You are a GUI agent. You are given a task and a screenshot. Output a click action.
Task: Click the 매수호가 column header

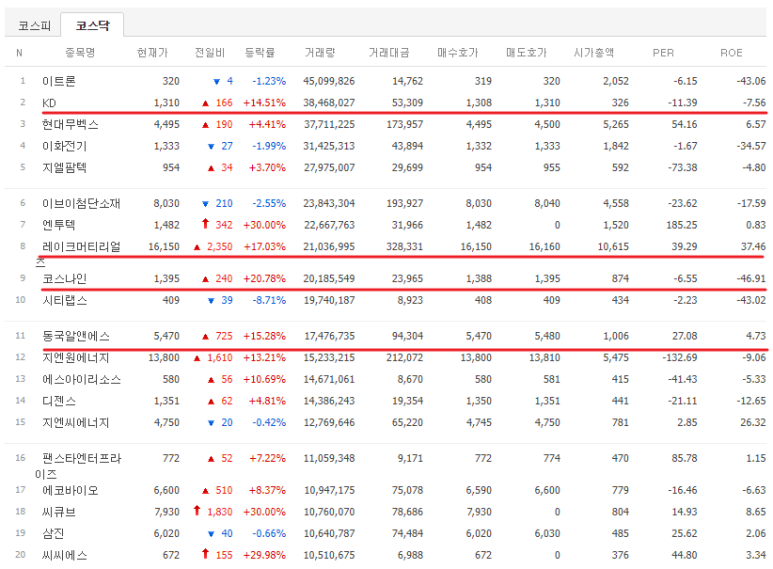(457, 52)
